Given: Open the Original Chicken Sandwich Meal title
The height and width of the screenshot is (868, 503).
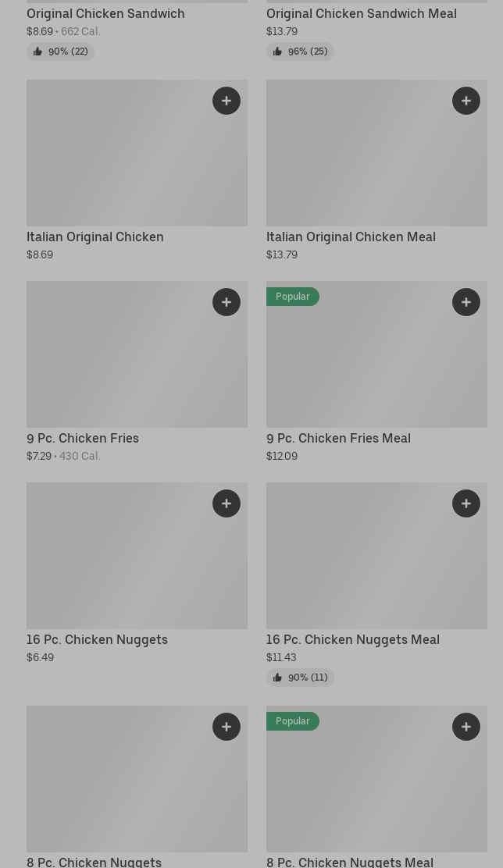Looking at the screenshot, I should 362,13.
